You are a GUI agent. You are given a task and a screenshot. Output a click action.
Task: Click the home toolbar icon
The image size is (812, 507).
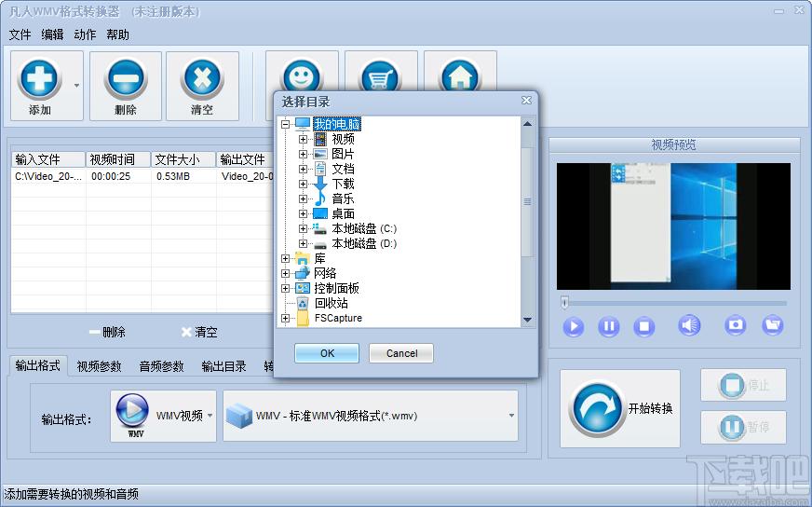point(460,76)
